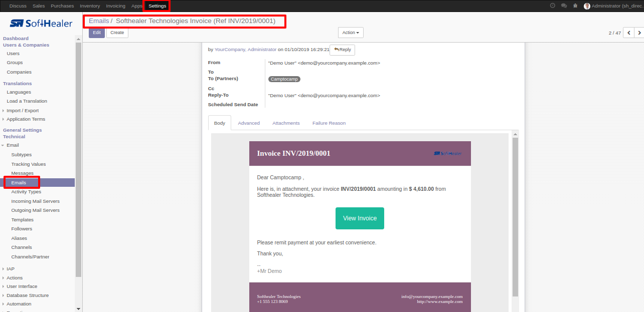Click the Create button

[117, 33]
